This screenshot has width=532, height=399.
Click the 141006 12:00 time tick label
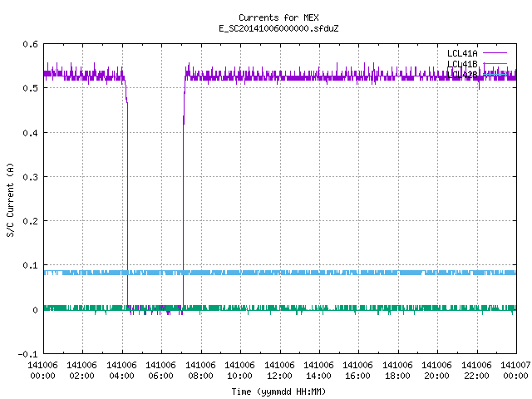coord(279,371)
